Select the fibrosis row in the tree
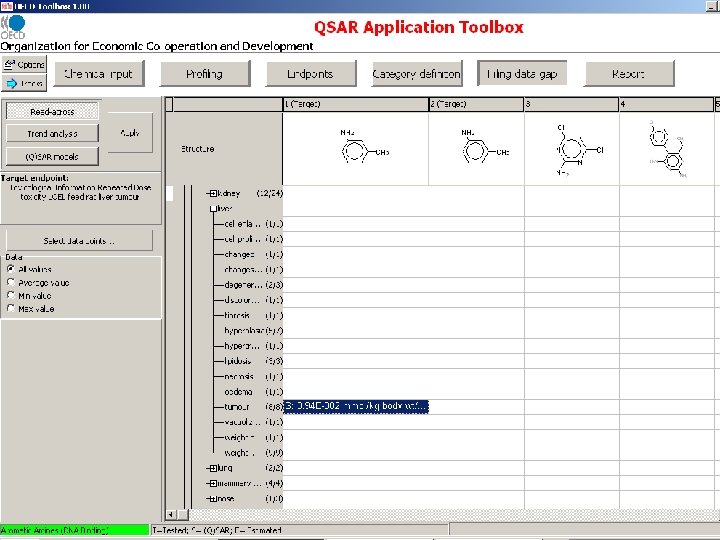720x540 pixels. click(253, 315)
